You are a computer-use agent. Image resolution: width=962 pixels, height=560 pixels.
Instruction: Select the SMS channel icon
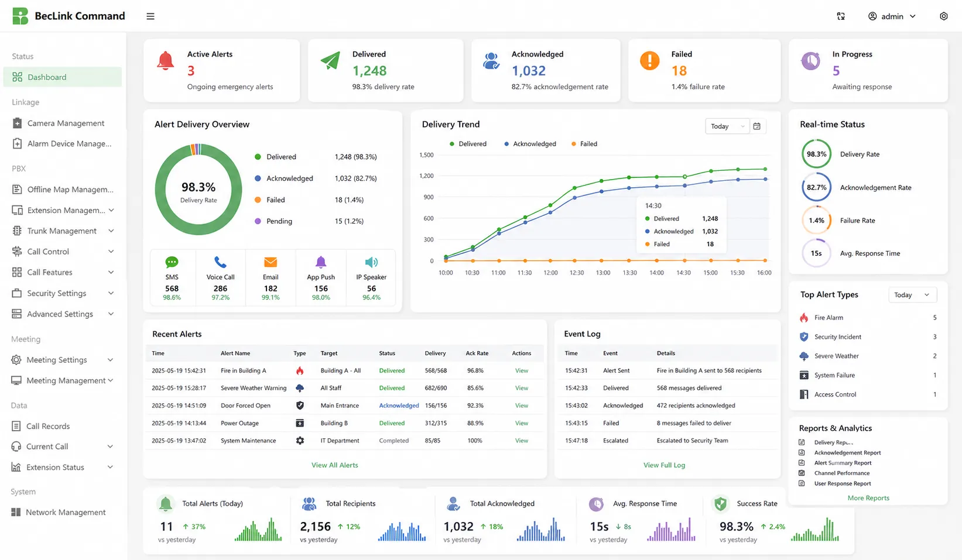pos(172,262)
